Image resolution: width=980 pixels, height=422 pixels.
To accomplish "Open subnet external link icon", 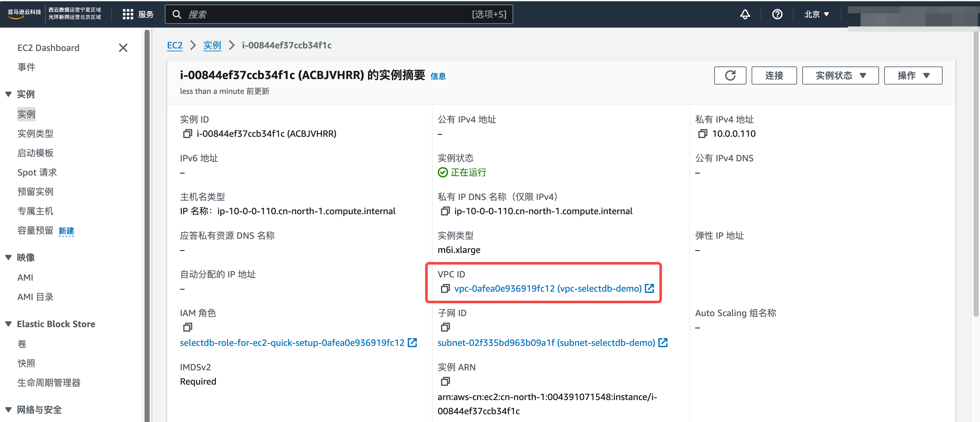I will (x=663, y=342).
